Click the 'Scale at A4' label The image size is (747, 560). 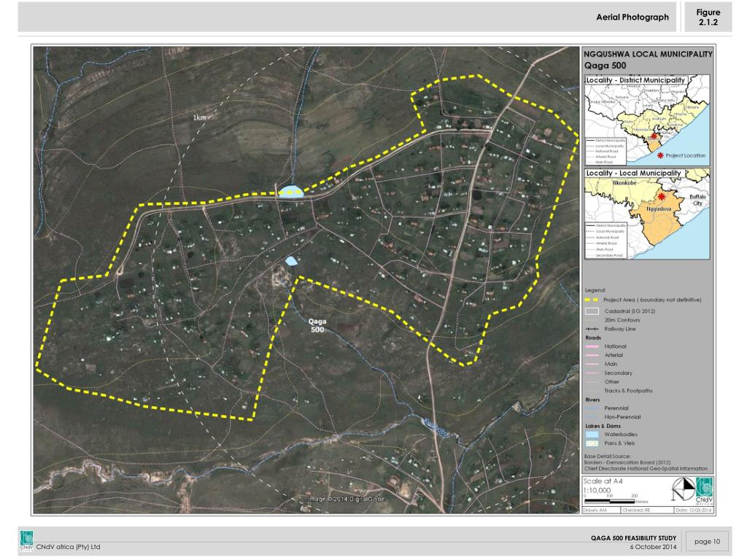click(603, 481)
